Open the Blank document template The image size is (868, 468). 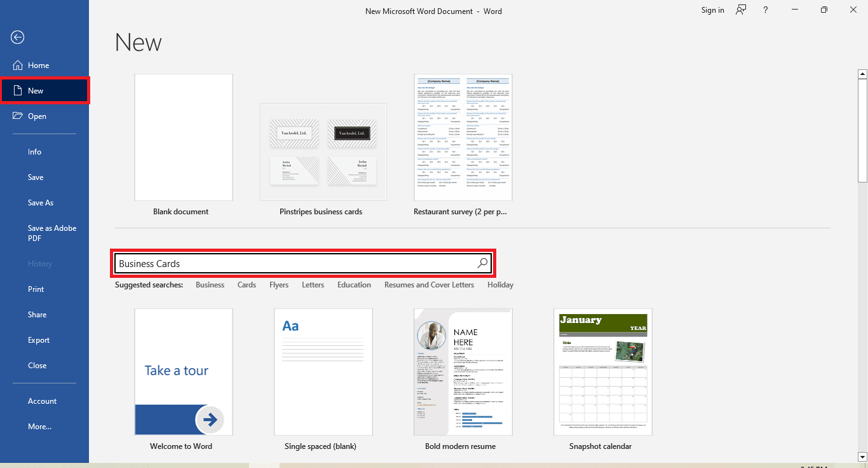tap(183, 137)
